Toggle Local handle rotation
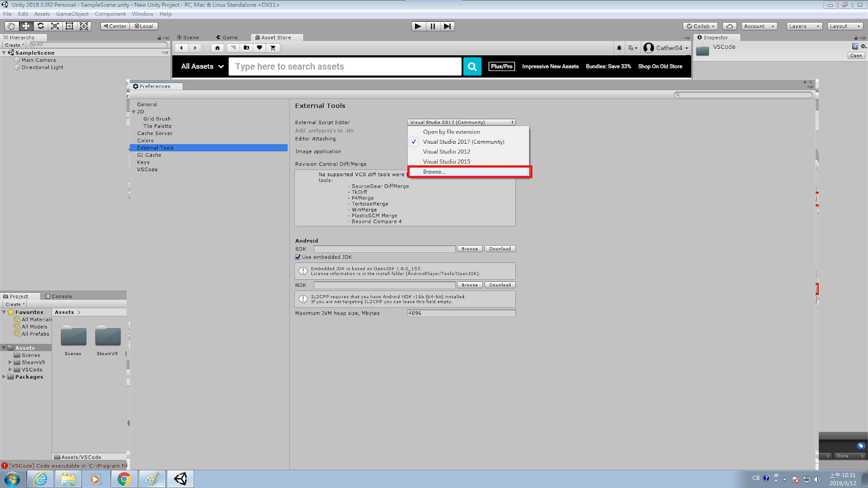Viewport: 868px width, 488px height. click(144, 26)
